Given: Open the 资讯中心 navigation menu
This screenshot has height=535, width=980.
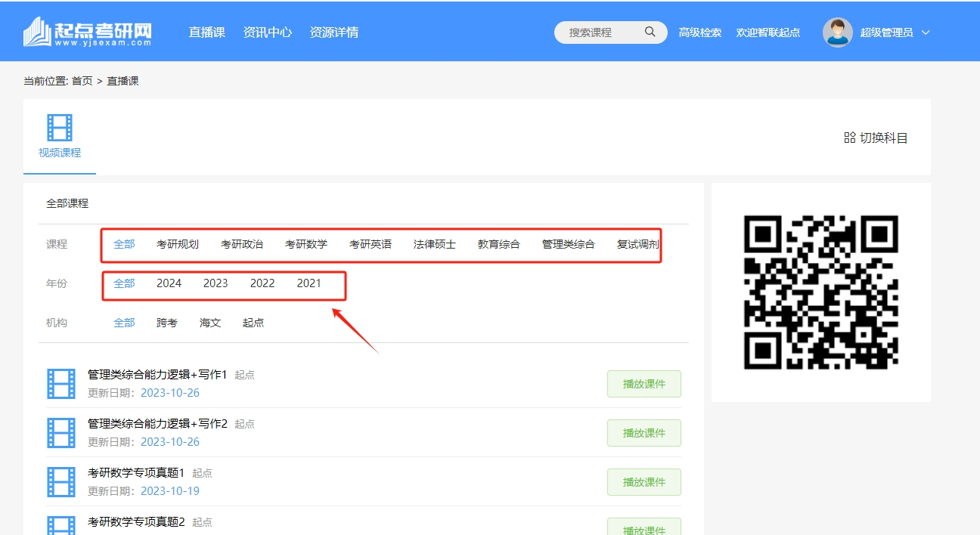Looking at the screenshot, I should tap(267, 32).
